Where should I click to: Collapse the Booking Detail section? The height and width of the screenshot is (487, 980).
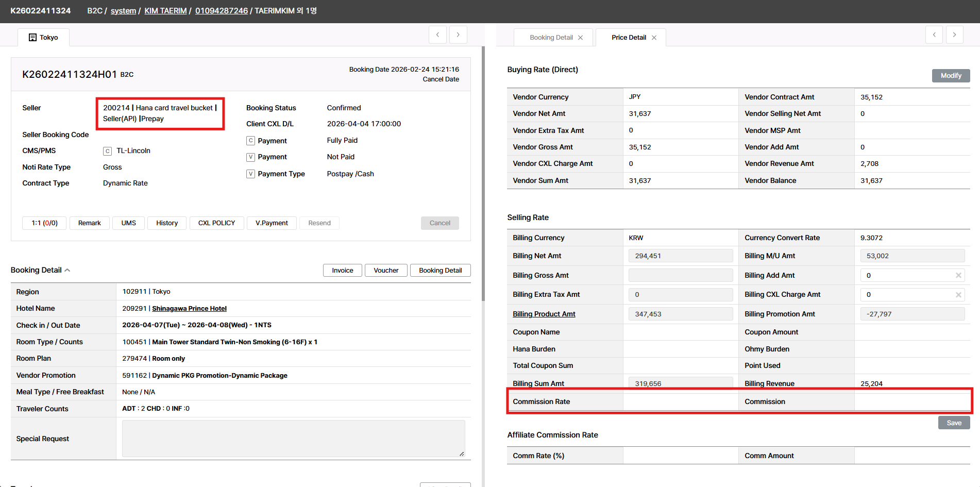point(67,270)
